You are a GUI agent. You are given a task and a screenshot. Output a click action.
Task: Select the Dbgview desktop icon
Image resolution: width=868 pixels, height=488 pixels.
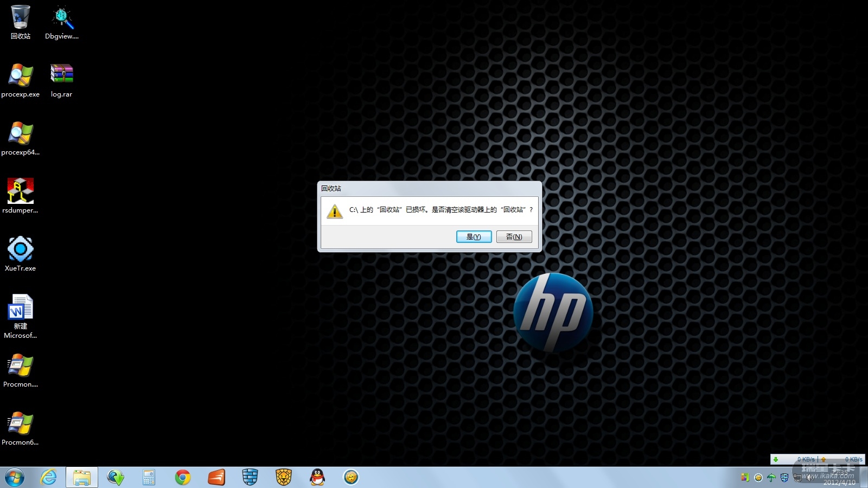pos(62,22)
